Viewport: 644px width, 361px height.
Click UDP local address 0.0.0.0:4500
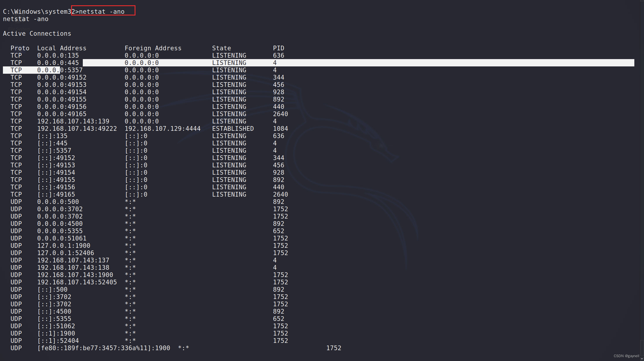60,224
